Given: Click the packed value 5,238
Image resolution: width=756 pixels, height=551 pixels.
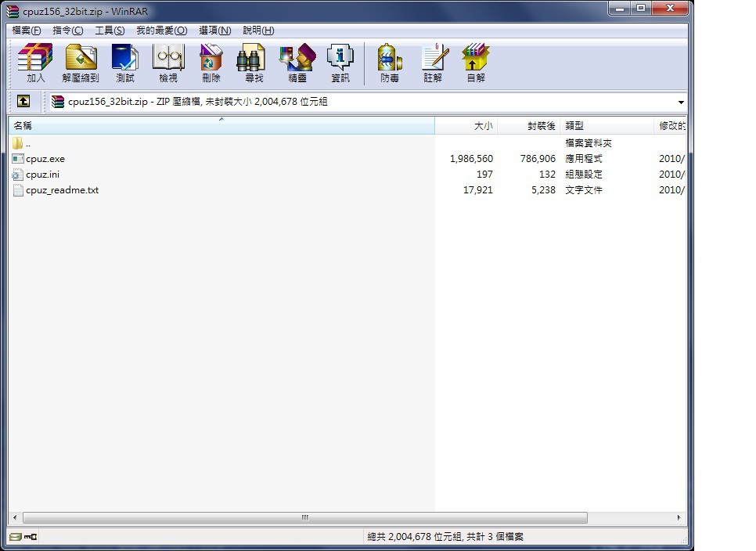Looking at the screenshot, I should [543, 190].
